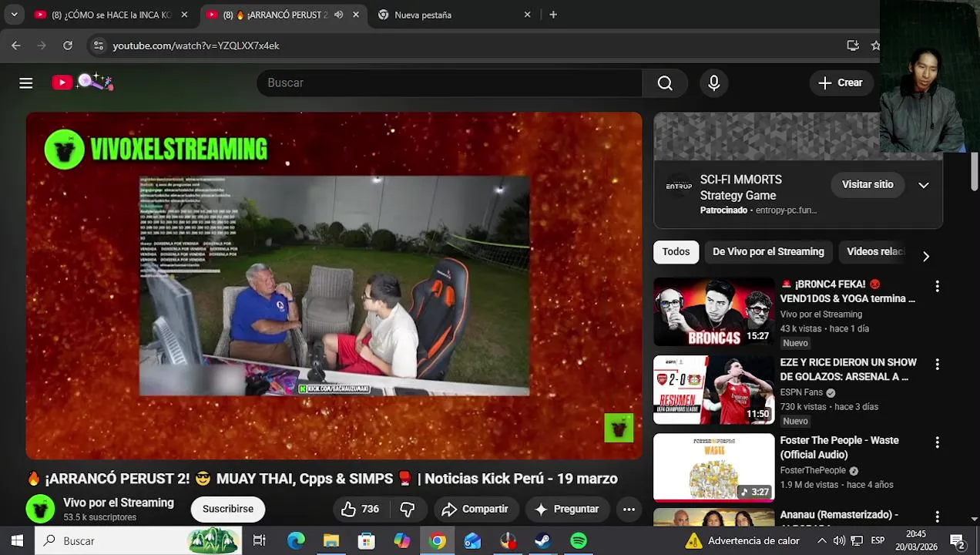Open File Explorer from the taskbar
The image size is (980, 555).
point(331,540)
